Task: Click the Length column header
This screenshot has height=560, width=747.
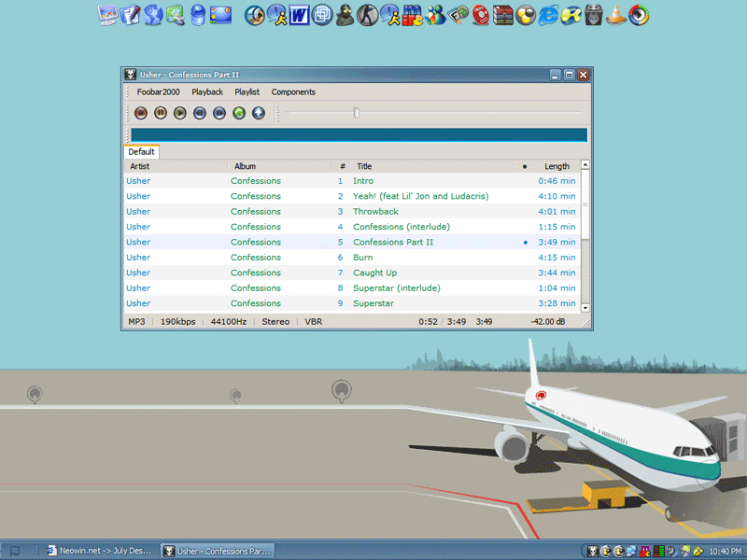Action: [x=557, y=166]
